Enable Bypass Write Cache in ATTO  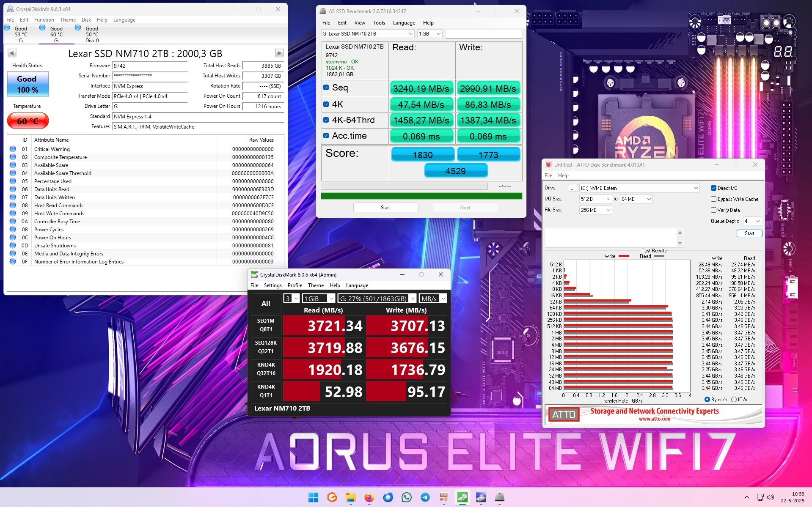(x=714, y=199)
